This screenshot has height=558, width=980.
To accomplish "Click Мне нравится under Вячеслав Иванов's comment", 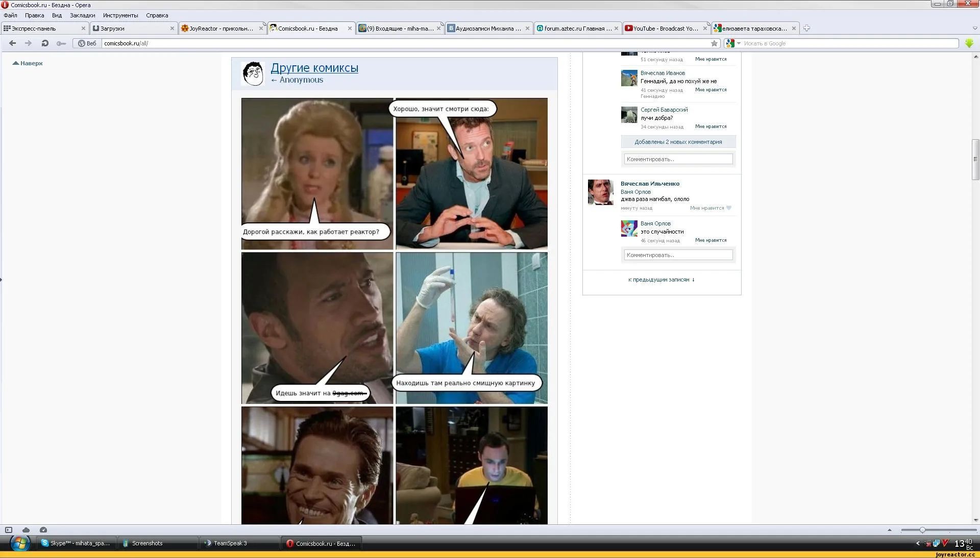I will pyautogui.click(x=710, y=90).
